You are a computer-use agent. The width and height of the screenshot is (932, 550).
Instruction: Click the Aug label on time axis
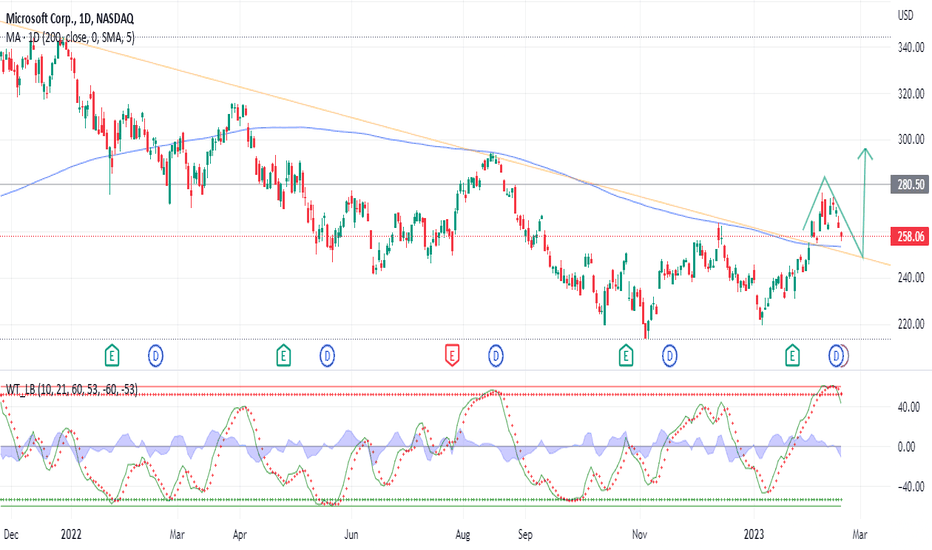tap(462, 534)
